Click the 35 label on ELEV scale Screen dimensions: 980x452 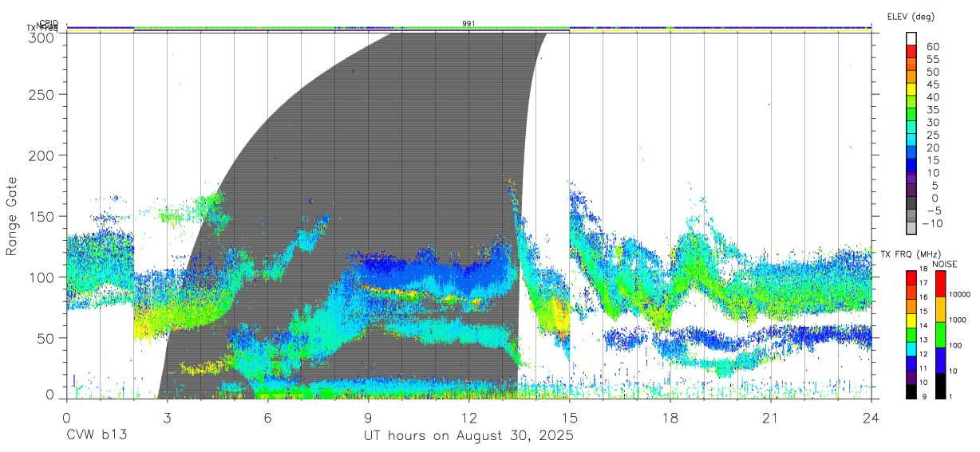click(932, 110)
